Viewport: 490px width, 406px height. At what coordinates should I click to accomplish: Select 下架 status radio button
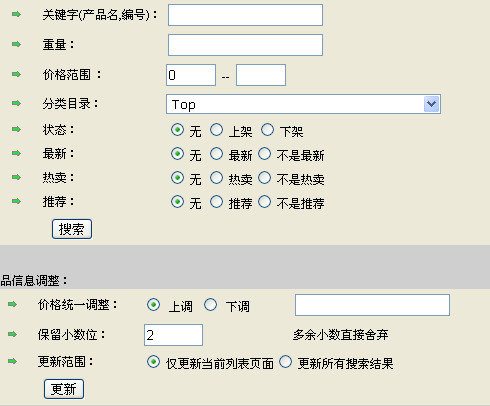[x=267, y=130]
